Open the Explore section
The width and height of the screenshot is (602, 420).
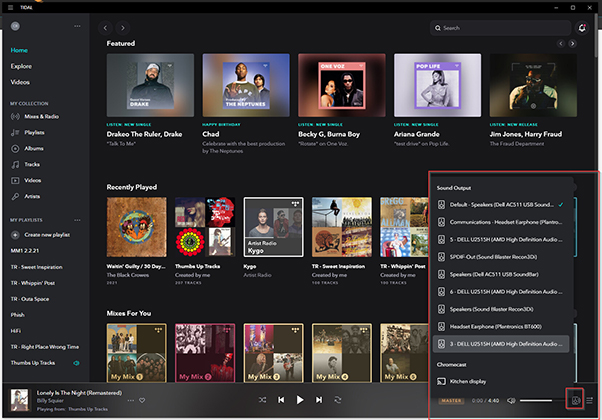21,66
